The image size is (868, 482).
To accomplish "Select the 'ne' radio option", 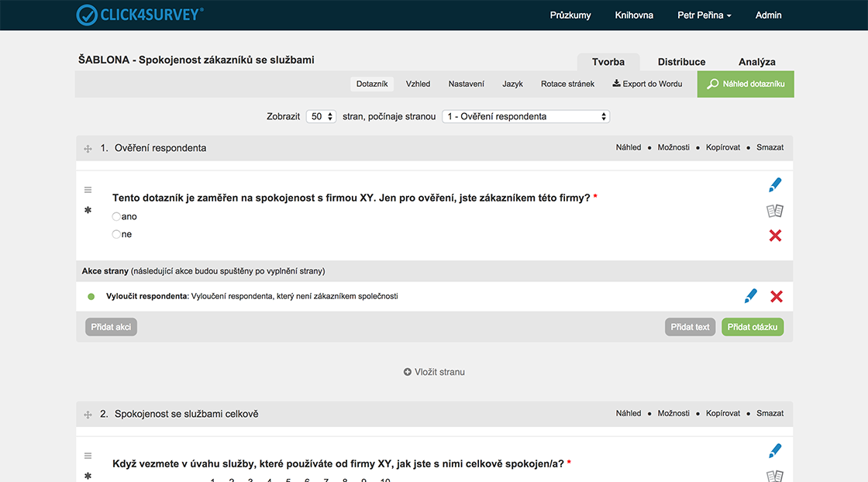I will [116, 235].
